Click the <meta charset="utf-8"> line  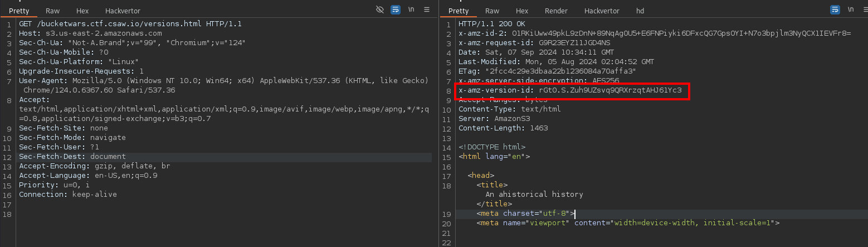click(525, 214)
